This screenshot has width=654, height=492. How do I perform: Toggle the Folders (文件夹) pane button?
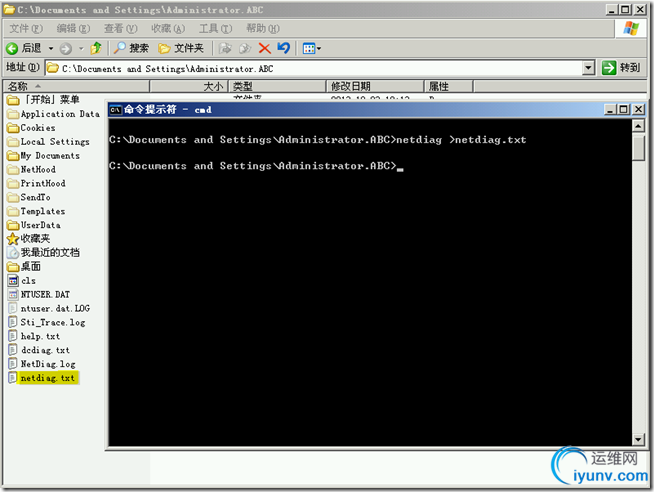point(181,48)
